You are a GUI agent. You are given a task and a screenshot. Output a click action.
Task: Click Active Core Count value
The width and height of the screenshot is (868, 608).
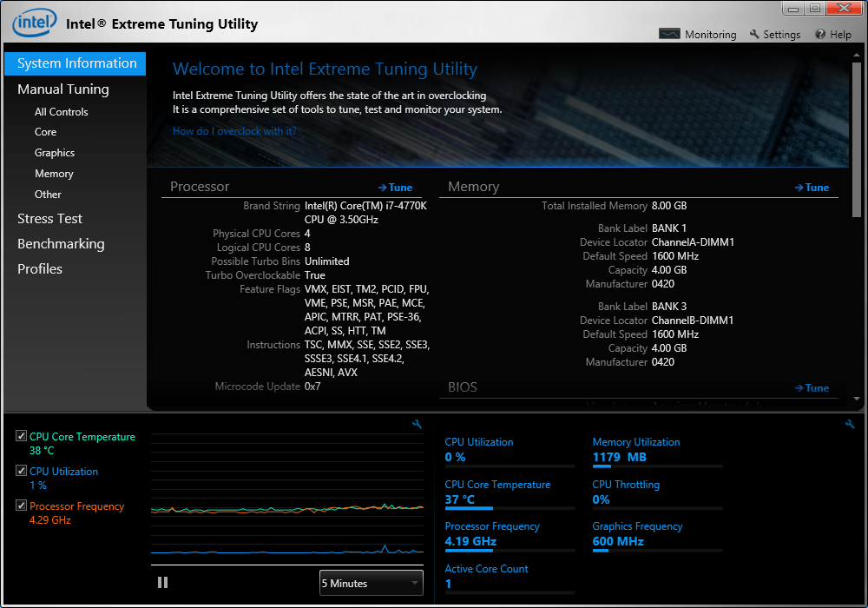coord(449,584)
